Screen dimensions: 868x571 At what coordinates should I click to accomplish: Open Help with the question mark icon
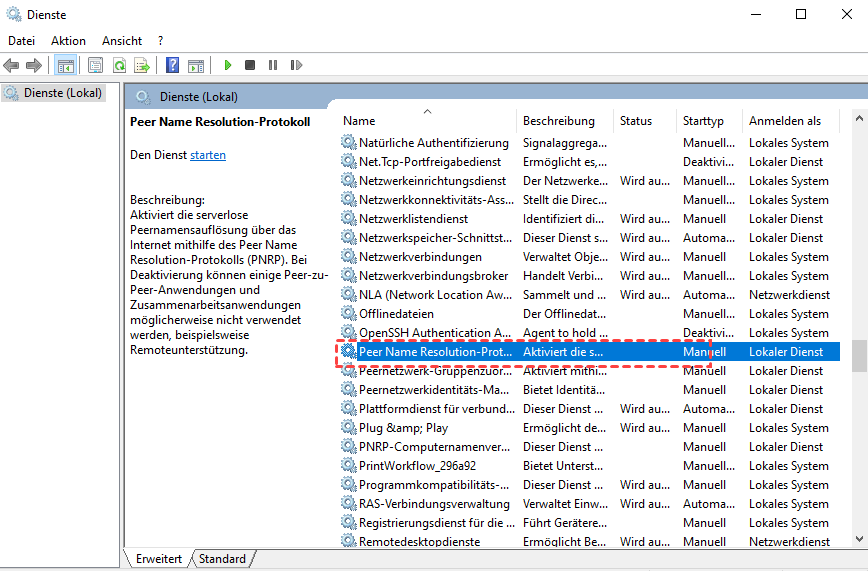pos(172,65)
